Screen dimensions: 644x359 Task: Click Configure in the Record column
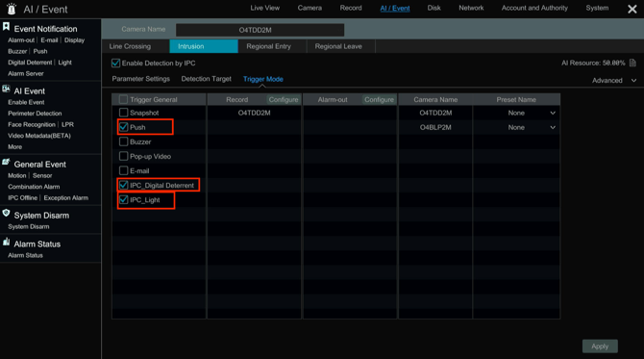(x=284, y=99)
